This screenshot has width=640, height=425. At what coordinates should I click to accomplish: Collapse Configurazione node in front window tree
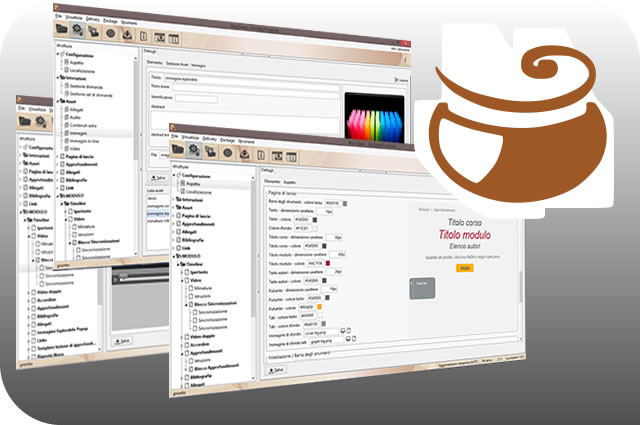click(x=174, y=175)
